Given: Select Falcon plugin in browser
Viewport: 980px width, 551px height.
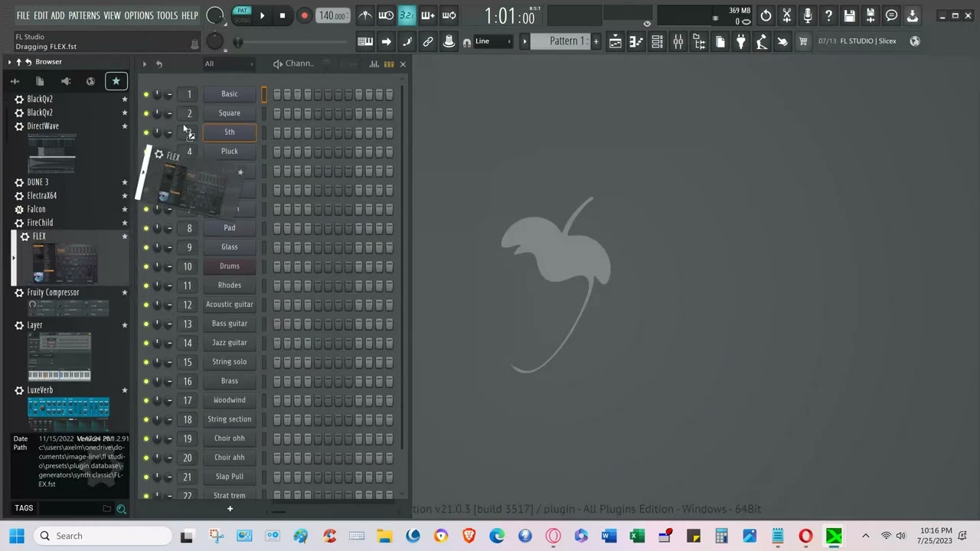Looking at the screenshot, I should (36, 209).
